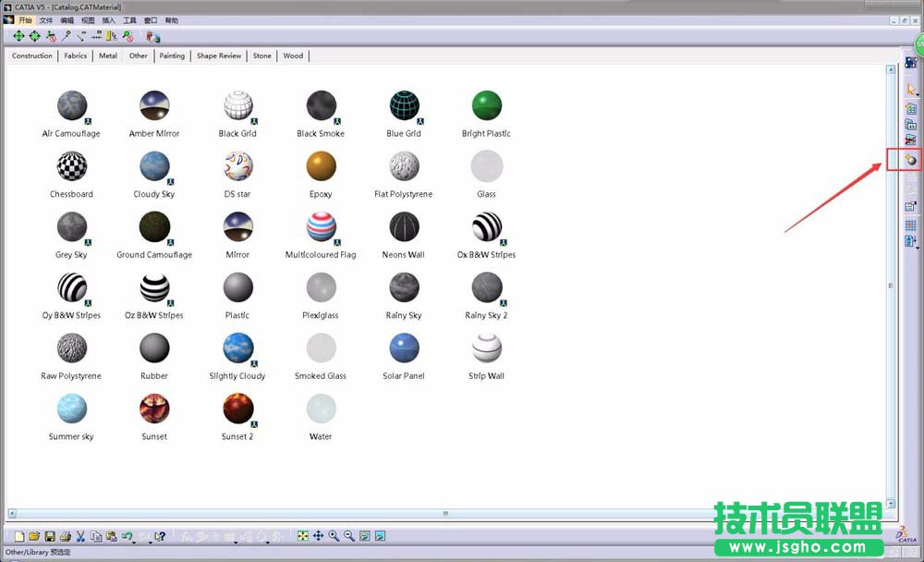Click the Print icon in bottom toolbar
The image size is (924, 562).
(65, 536)
